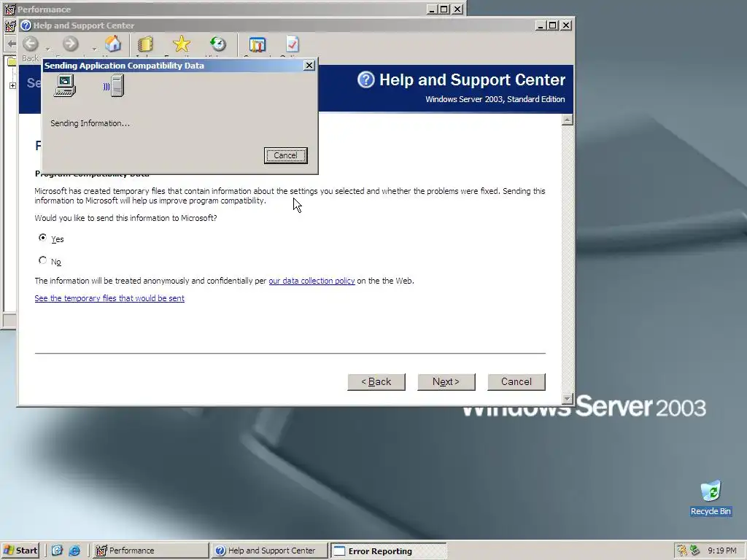Viewport: 747px width, 560px height.
Task: Select the Recycle Bin desktop icon
Action: 711,498
